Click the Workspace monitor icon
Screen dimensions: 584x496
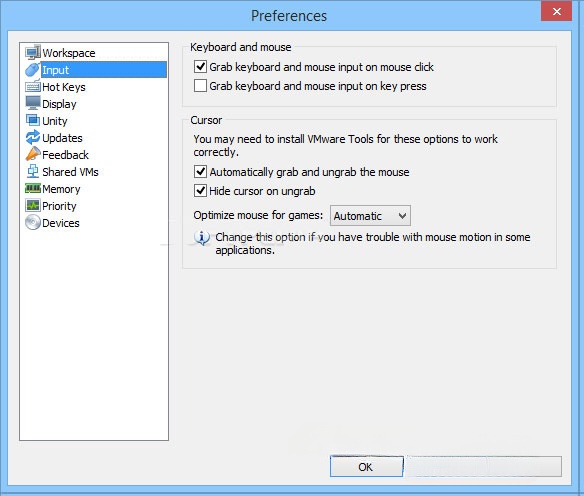coord(33,53)
